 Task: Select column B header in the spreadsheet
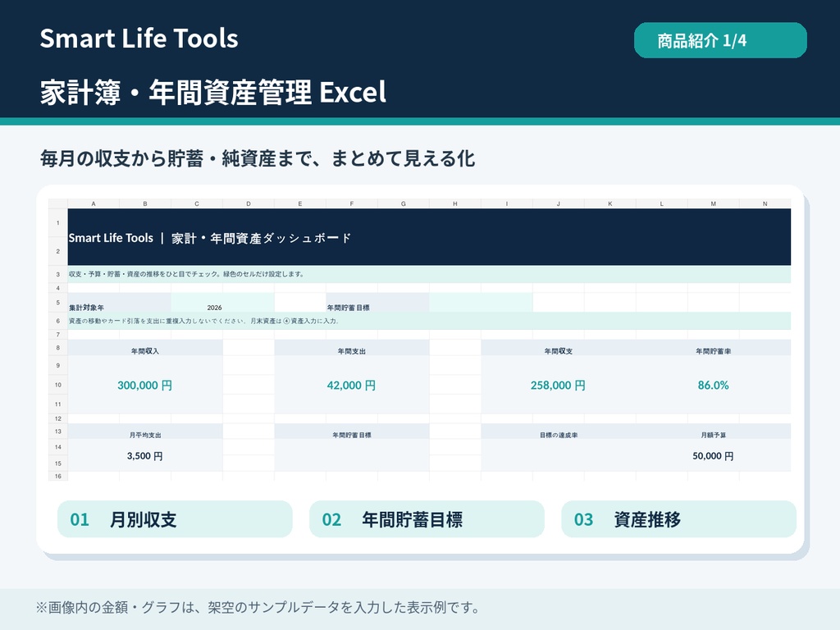(145, 203)
